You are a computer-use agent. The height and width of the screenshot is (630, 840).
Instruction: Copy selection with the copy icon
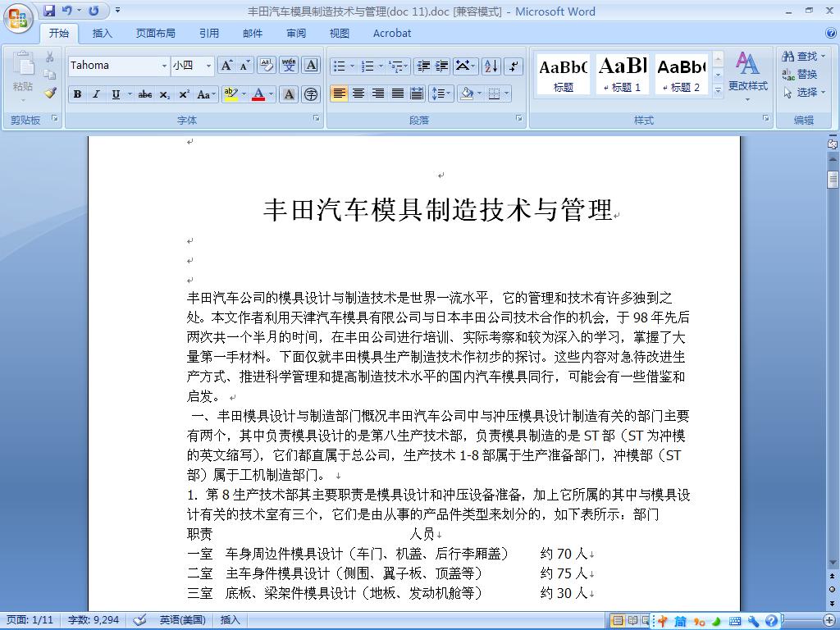click(x=50, y=75)
